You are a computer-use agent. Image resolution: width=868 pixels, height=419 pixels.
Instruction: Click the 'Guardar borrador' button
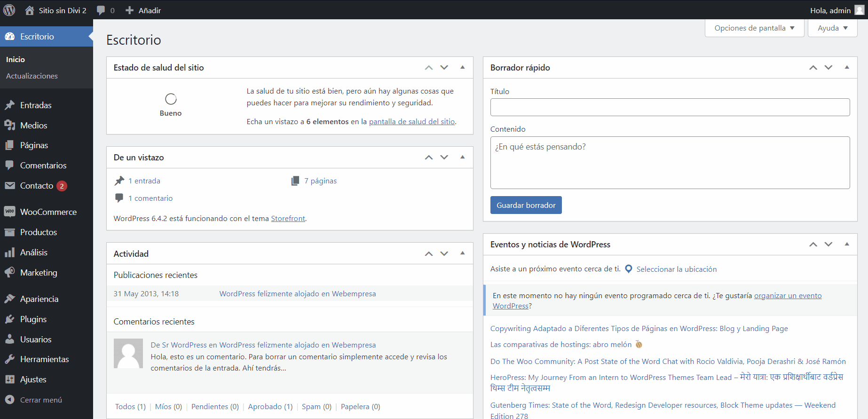526,205
